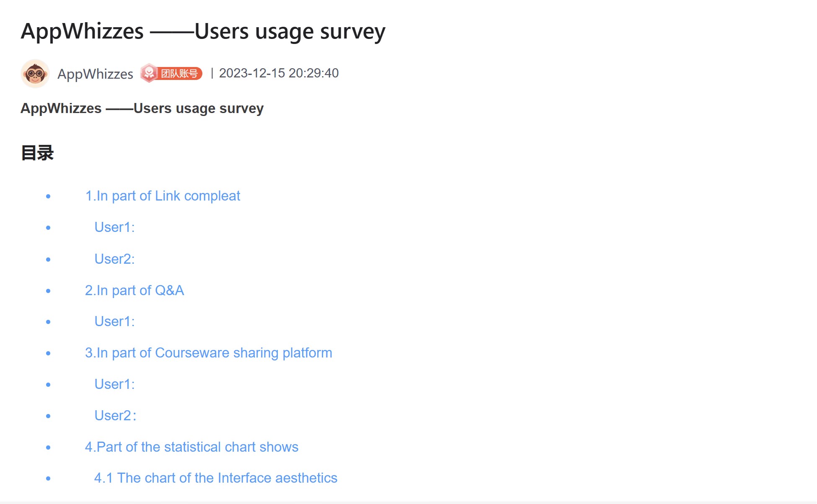
Task: Click bullet beside '4.Part of the statistical chart shows'
Action: click(x=48, y=447)
